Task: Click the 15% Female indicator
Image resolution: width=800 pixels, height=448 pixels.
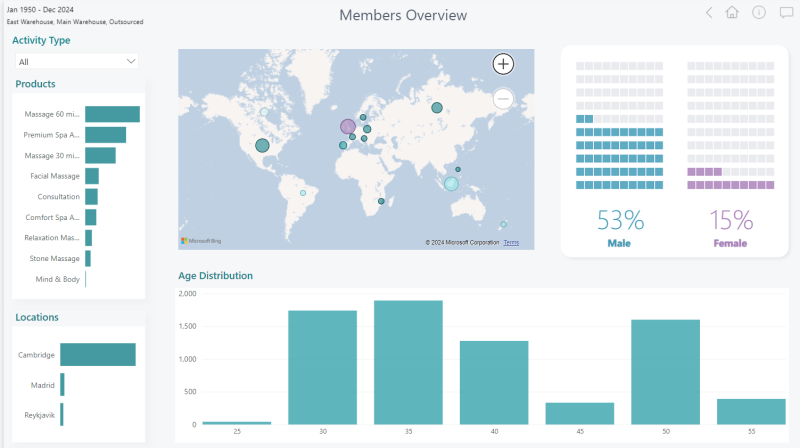Action: (x=731, y=228)
